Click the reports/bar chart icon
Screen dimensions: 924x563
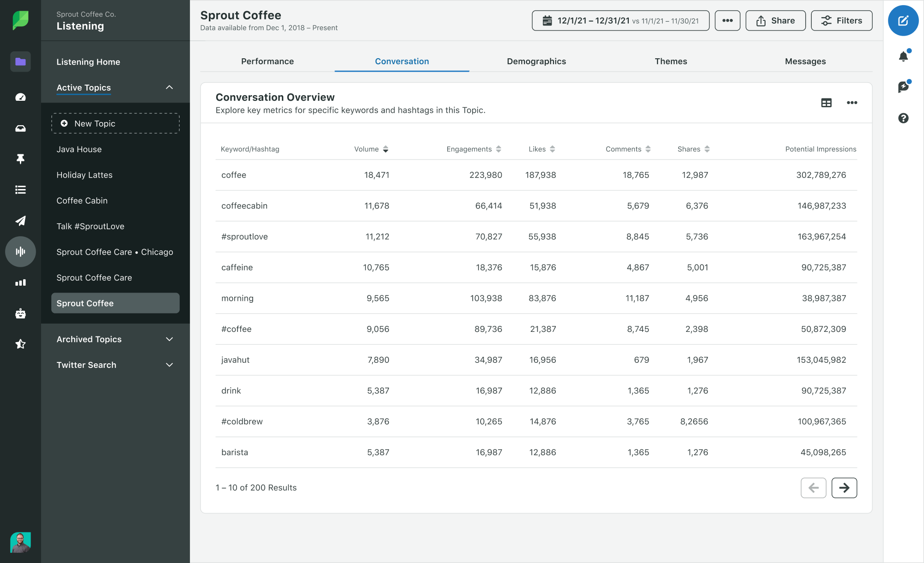(20, 282)
